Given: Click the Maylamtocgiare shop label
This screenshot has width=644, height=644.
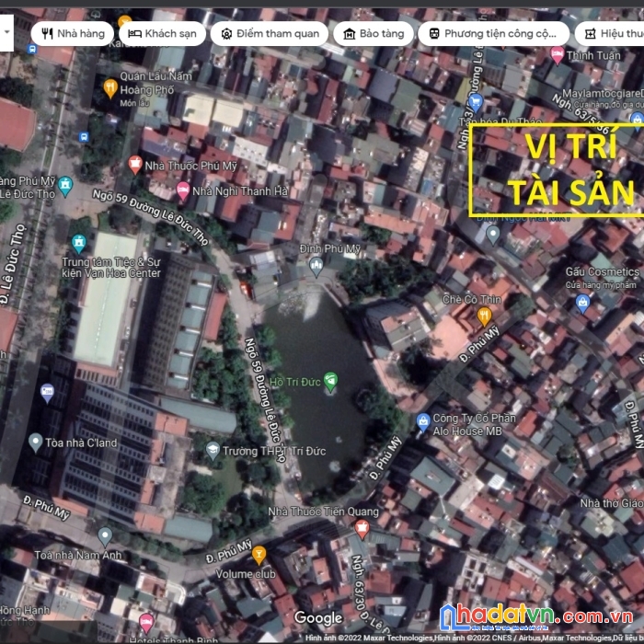Looking at the screenshot, I should pyautogui.click(x=603, y=93).
